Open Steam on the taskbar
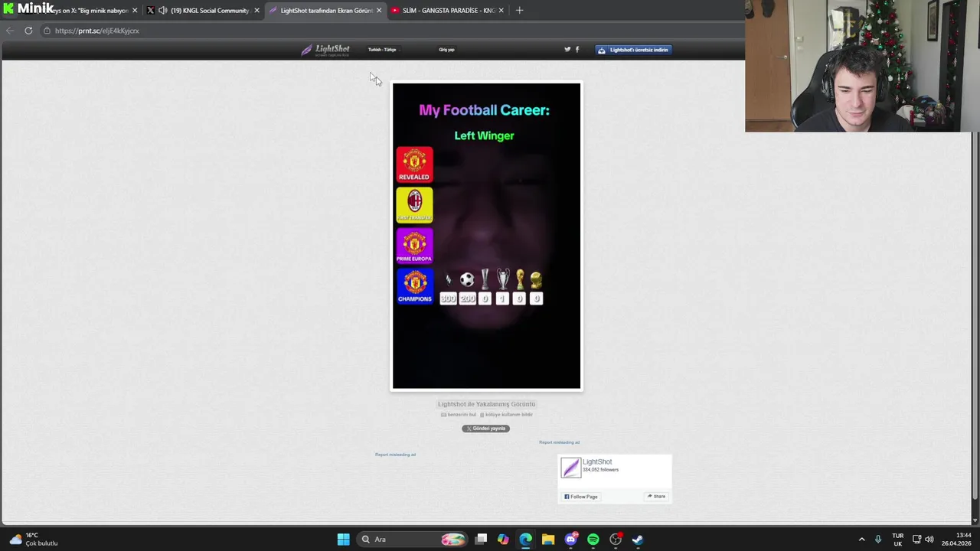Image resolution: width=980 pixels, height=551 pixels. [637, 540]
